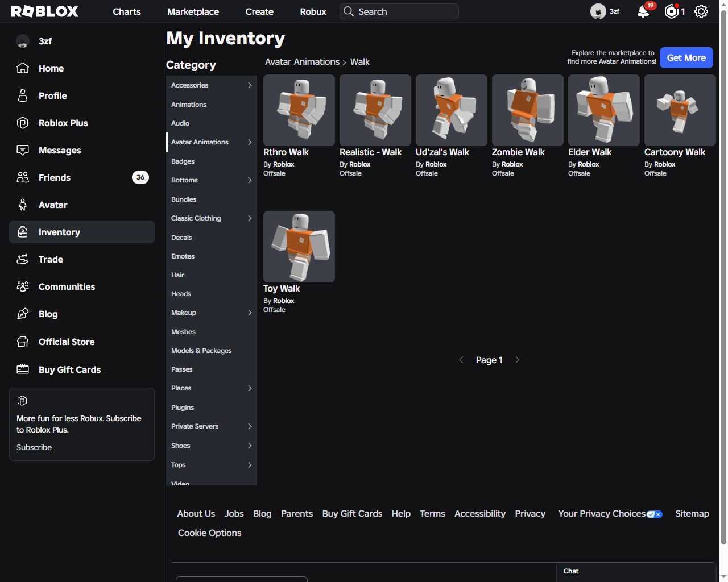728x582 pixels.
Task: Click the Buy Gift Cards icon in sidebar
Action: pyautogui.click(x=23, y=369)
